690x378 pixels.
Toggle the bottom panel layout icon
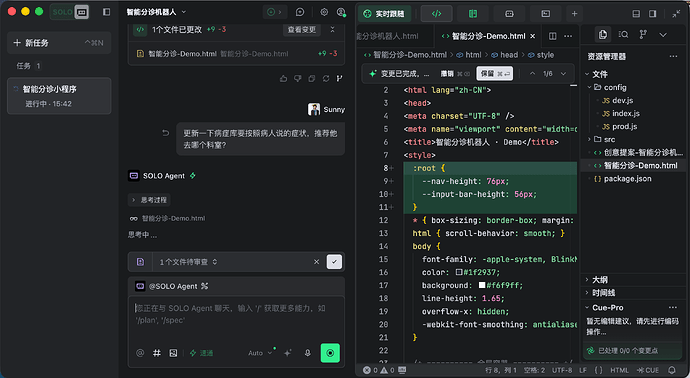pos(636,14)
